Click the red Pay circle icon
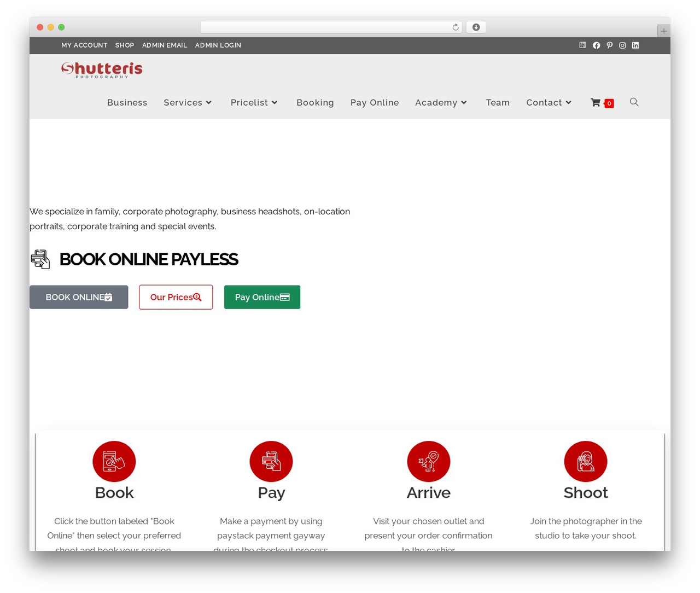 tap(271, 462)
